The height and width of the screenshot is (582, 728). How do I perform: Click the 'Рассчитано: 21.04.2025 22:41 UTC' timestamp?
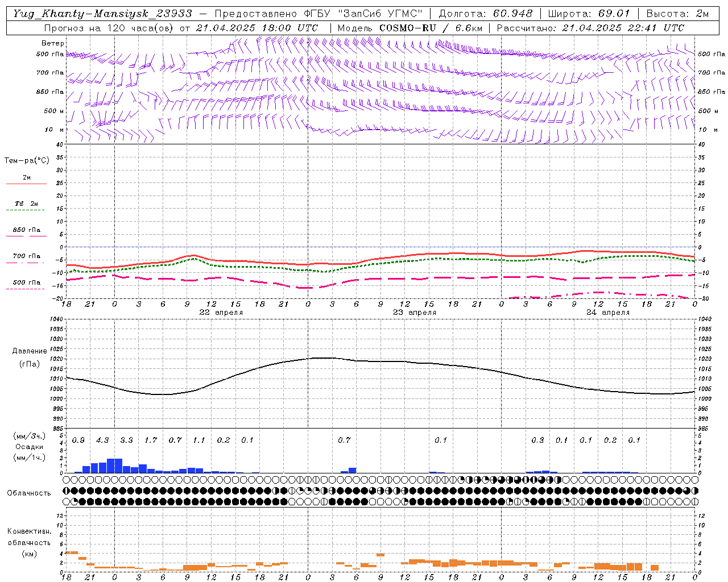(590, 28)
